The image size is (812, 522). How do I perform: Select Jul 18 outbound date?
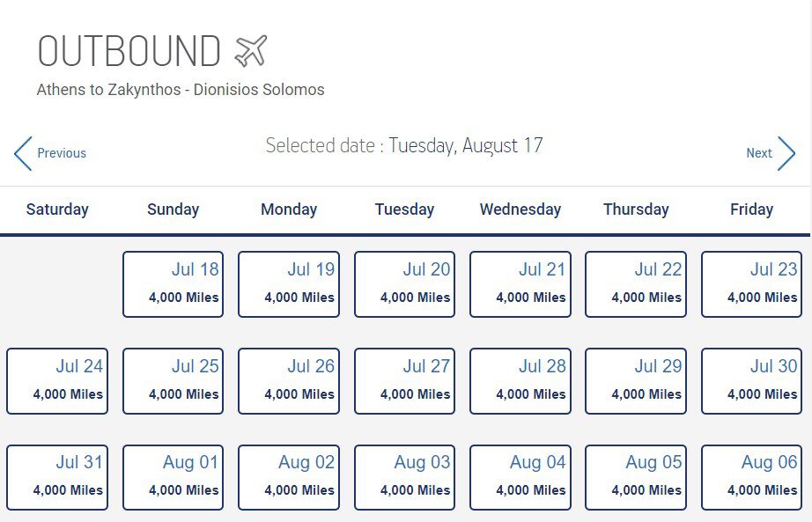click(x=173, y=284)
